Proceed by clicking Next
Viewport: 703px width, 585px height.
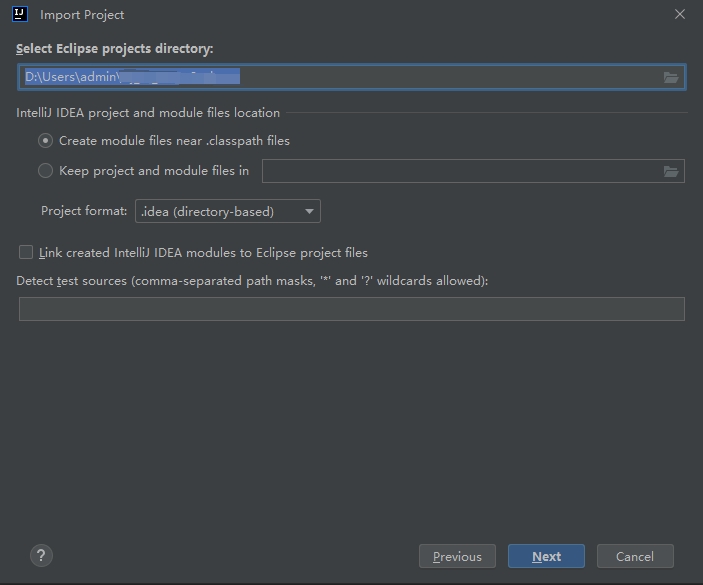546,556
